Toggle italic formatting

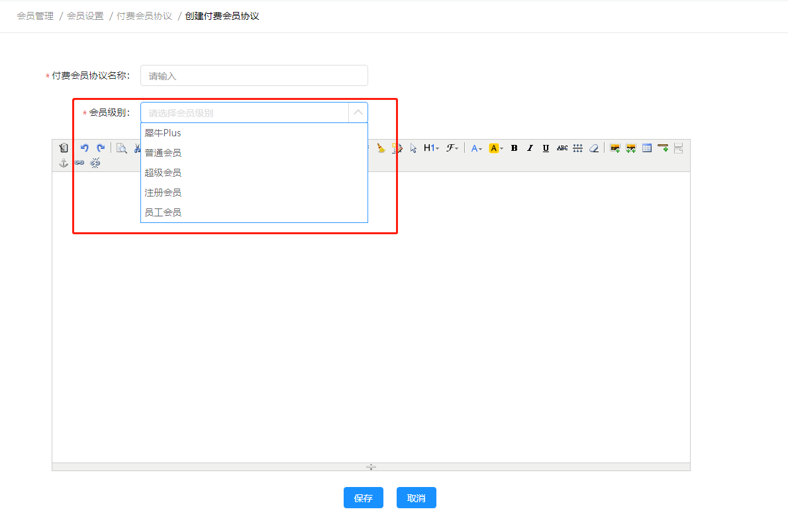[530, 148]
